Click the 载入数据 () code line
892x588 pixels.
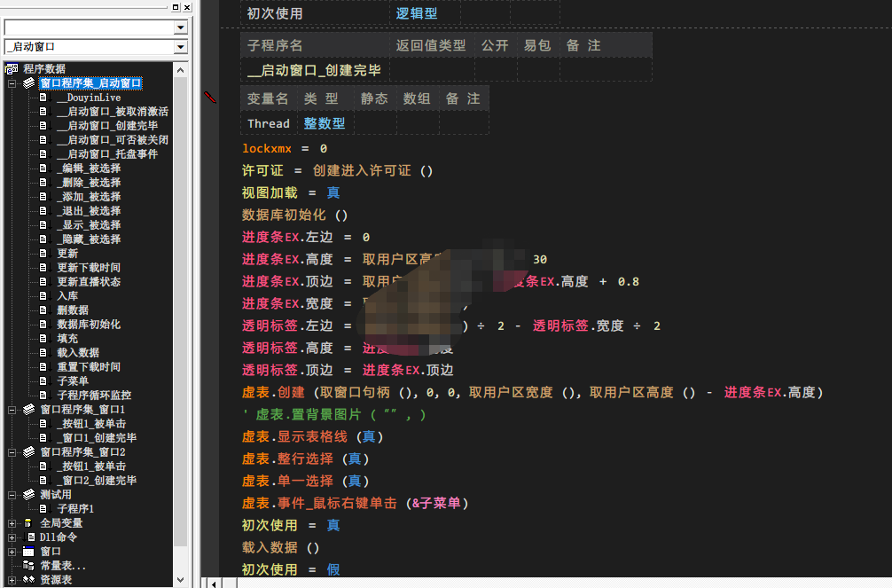[280, 547]
